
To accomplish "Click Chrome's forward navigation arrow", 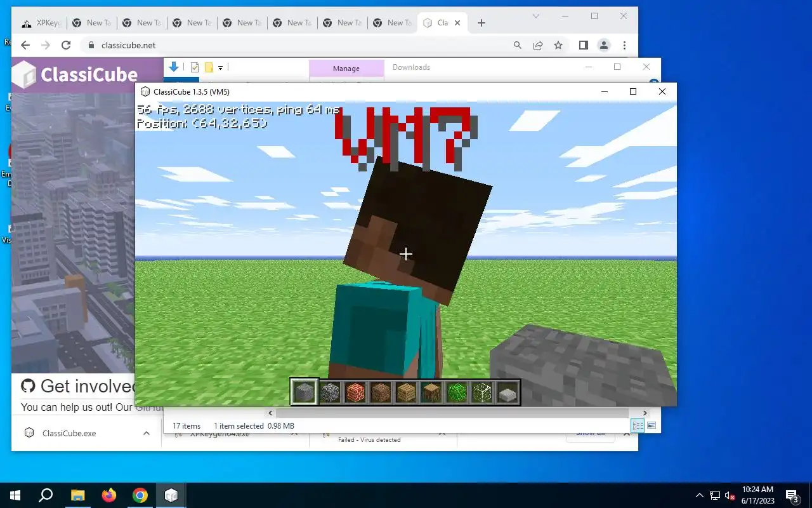I will pos(46,45).
